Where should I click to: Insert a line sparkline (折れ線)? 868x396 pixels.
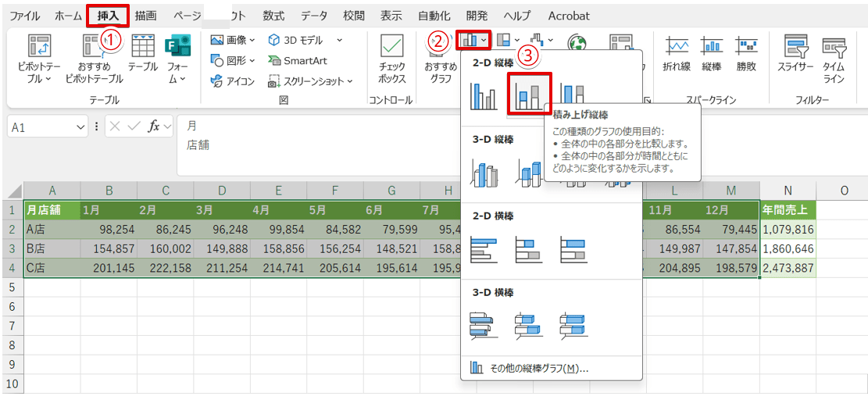[x=676, y=54]
